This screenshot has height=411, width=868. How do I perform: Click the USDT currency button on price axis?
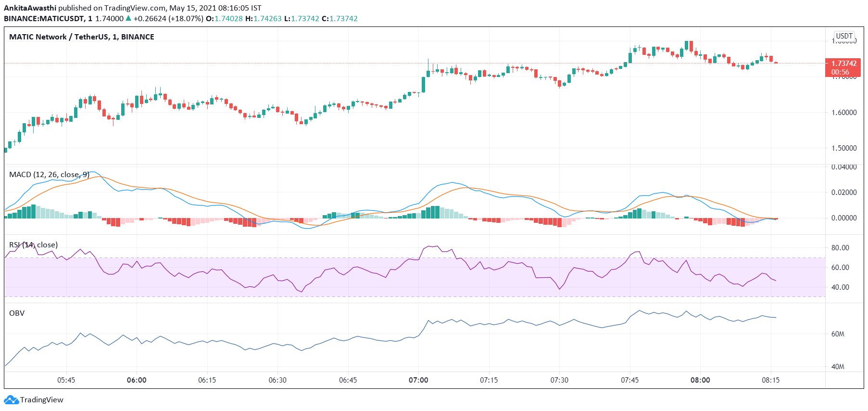click(844, 36)
